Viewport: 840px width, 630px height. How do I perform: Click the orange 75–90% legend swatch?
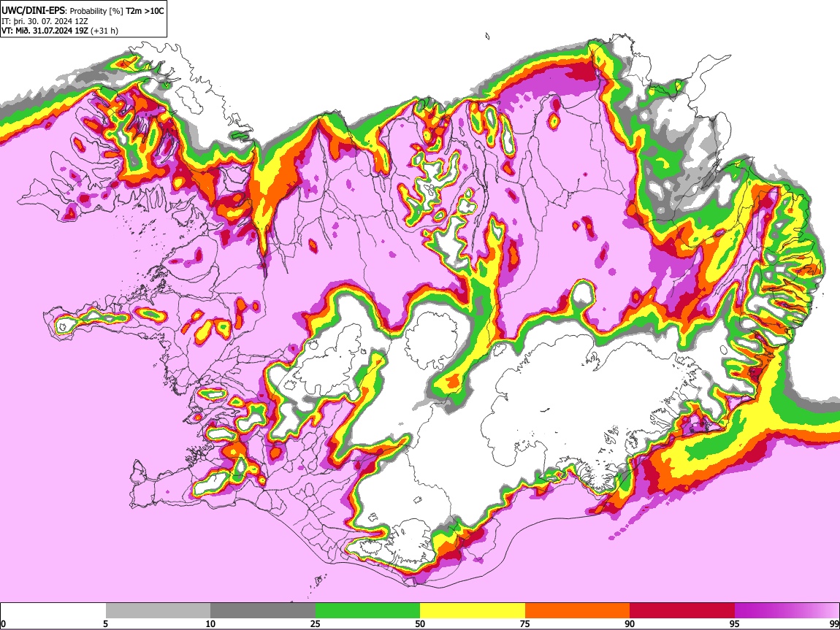(577, 610)
